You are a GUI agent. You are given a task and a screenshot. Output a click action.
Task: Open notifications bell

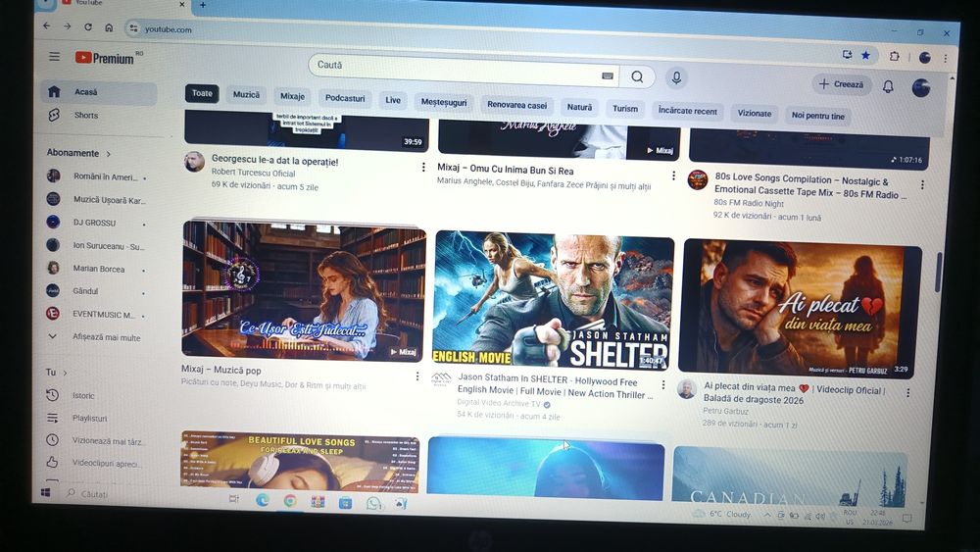pos(888,86)
